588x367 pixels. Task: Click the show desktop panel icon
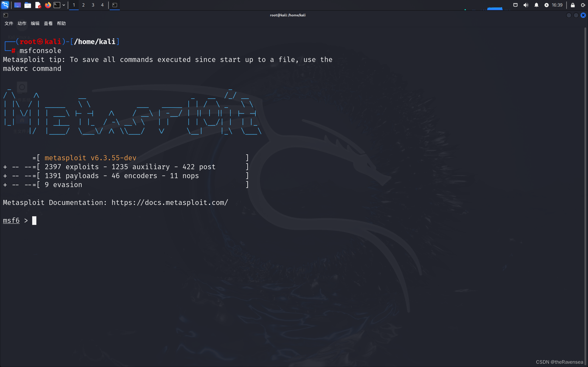pyautogui.click(x=18, y=5)
